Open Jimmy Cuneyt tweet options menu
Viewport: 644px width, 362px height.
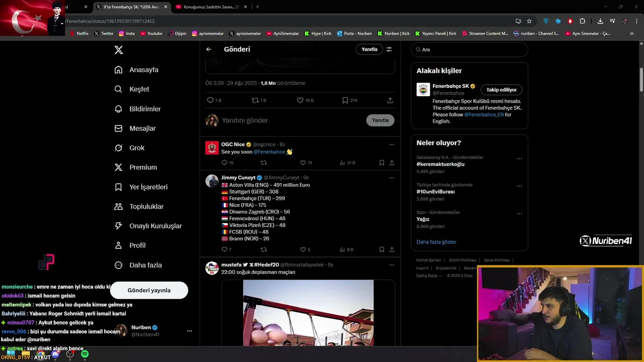391,177
